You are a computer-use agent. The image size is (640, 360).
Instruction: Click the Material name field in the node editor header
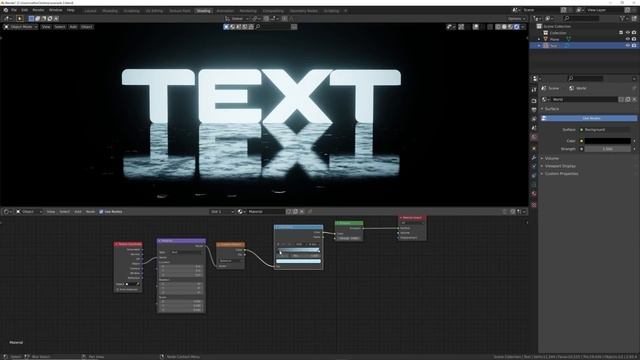coord(266,212)
